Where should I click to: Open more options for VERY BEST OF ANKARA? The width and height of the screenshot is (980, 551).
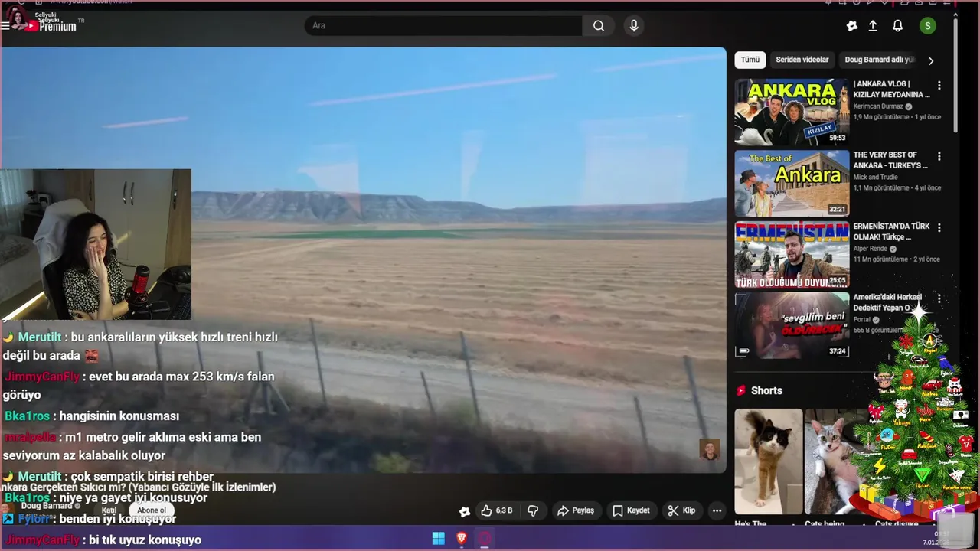coord(939,156)
